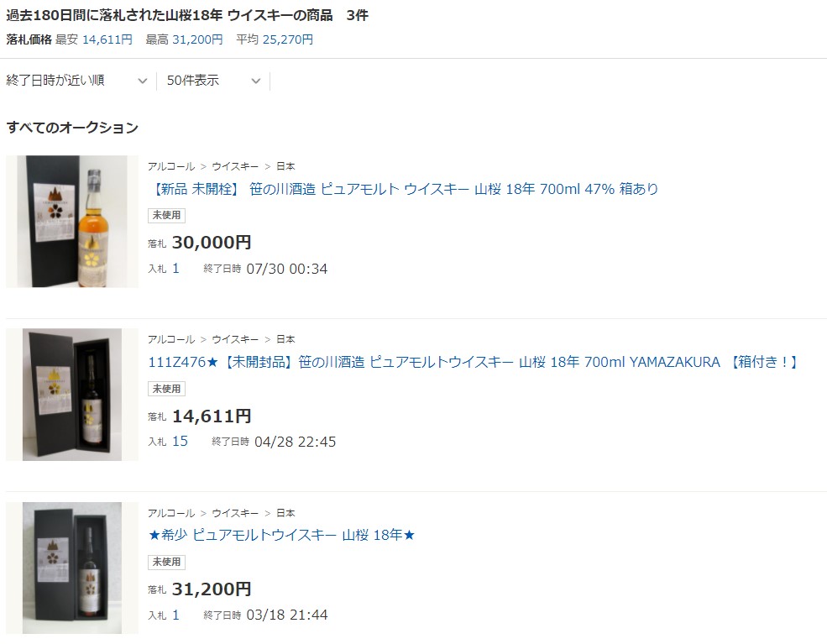View the second listing's boxed bottle thumbnail
The height and width of the screenshot is (644, 827).
tap(72, 395)
